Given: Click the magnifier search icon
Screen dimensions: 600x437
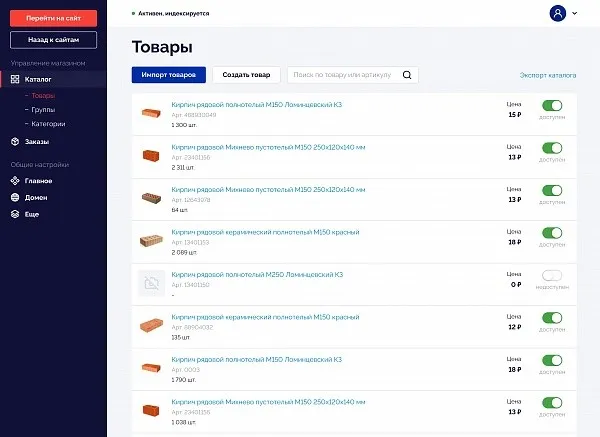Looking at the screenshot, I should coord(407,75).
